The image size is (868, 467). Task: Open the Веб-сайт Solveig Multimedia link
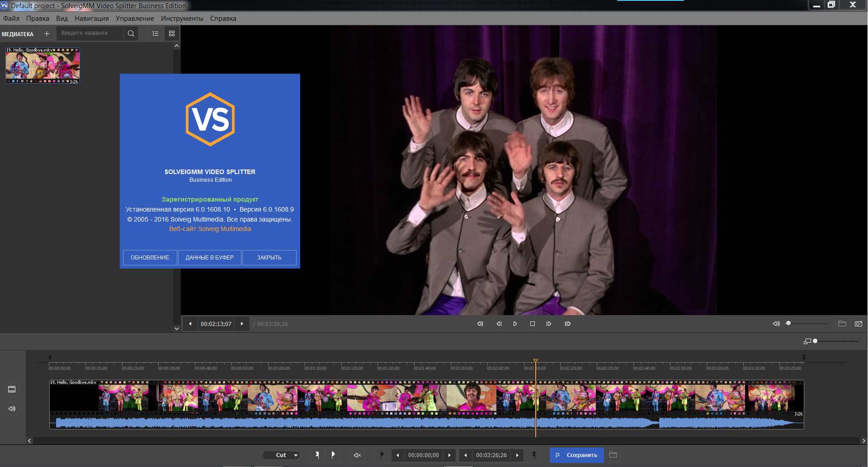(210, 229)
